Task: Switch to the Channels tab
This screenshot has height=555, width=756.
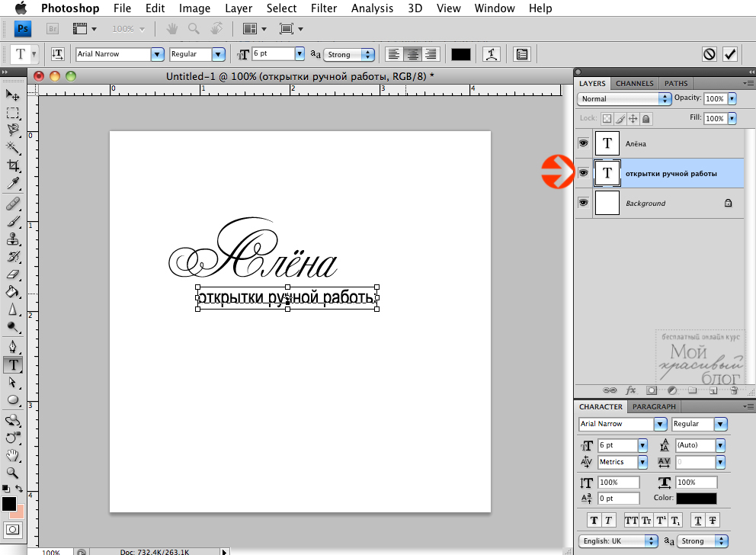Action: 634,83
